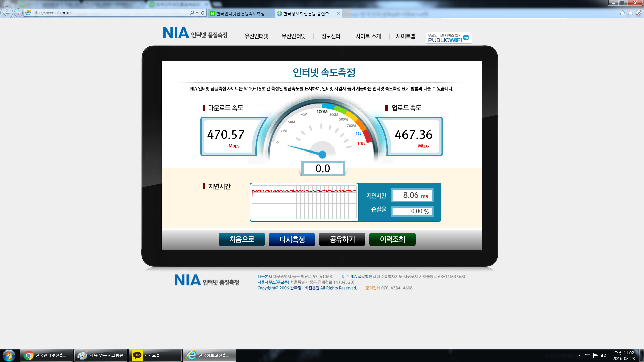
Task: Click the 공유하기 button
Action: click(x=342, y=239)
